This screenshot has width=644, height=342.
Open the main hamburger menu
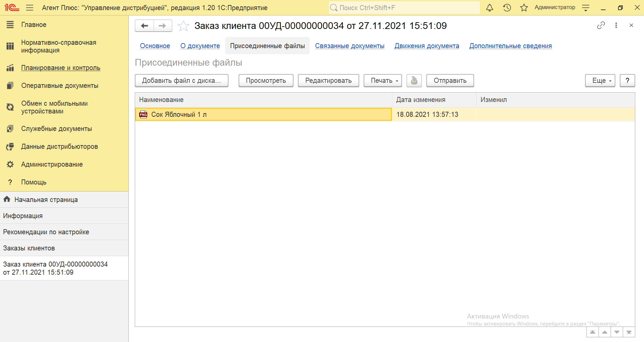pos(30,8)
